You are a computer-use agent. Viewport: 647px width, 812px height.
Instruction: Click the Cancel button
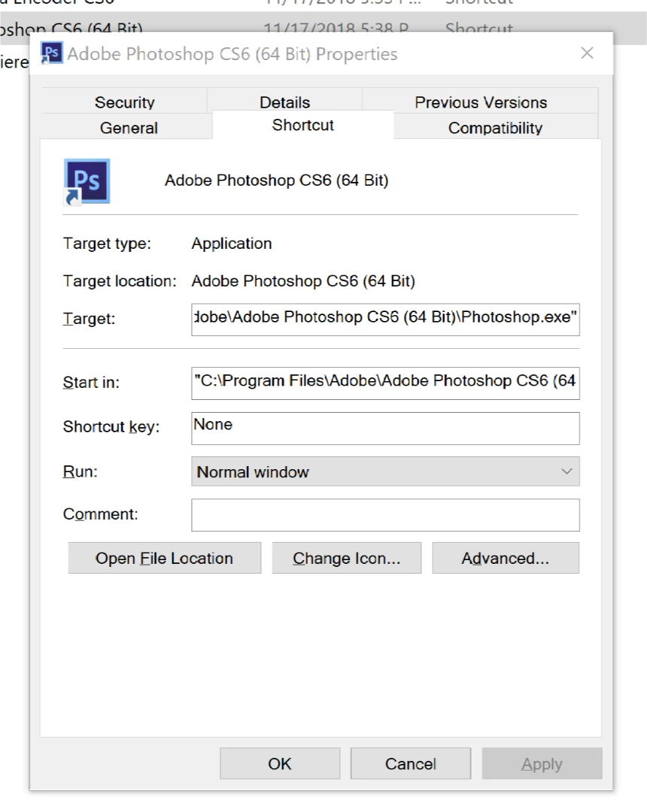click(411, 763)
